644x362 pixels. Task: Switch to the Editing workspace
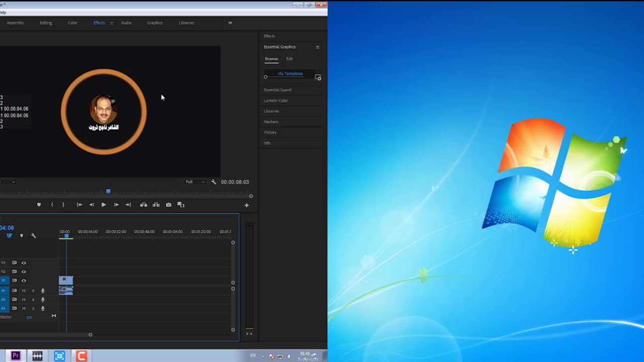coord(46,23)
